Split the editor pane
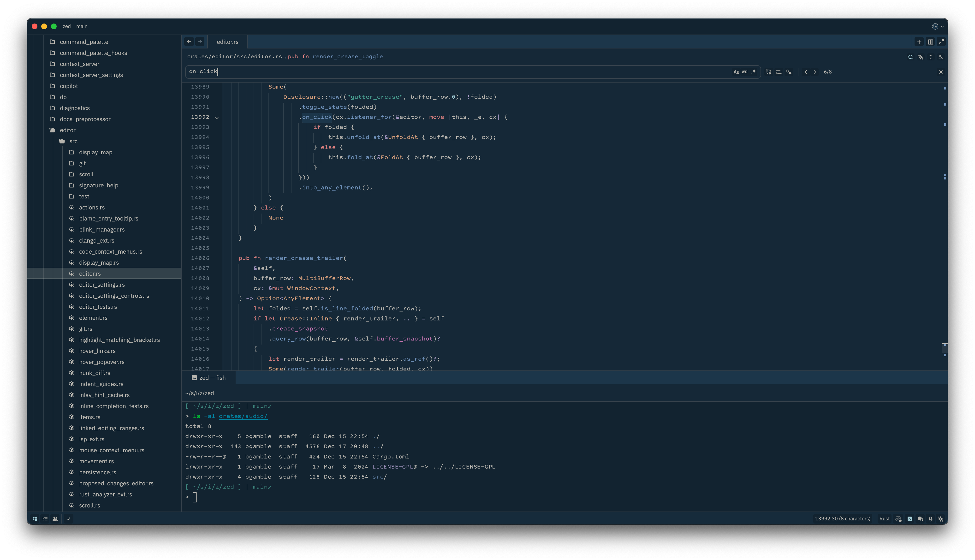The image size is (975, 560). pos(930,42)
